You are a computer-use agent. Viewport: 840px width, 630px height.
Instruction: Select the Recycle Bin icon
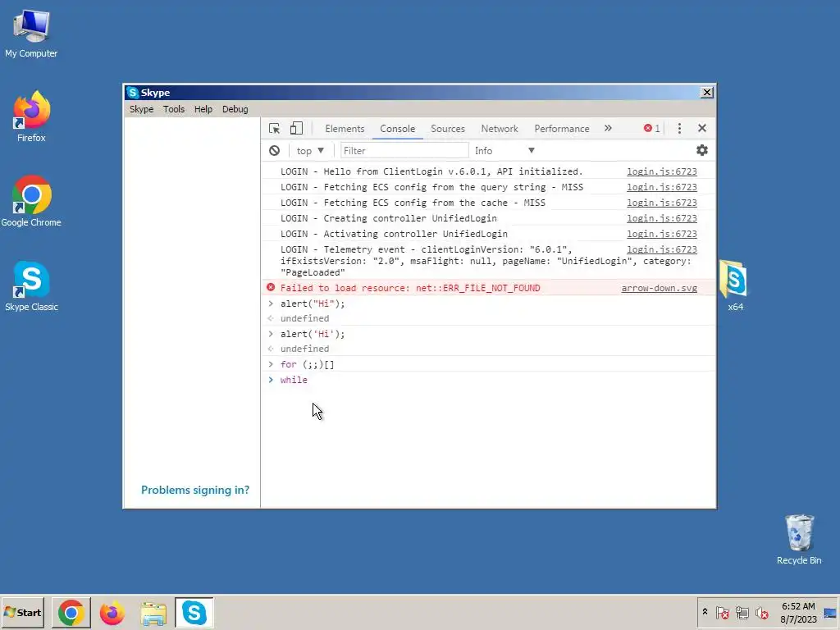coord(799,539)
